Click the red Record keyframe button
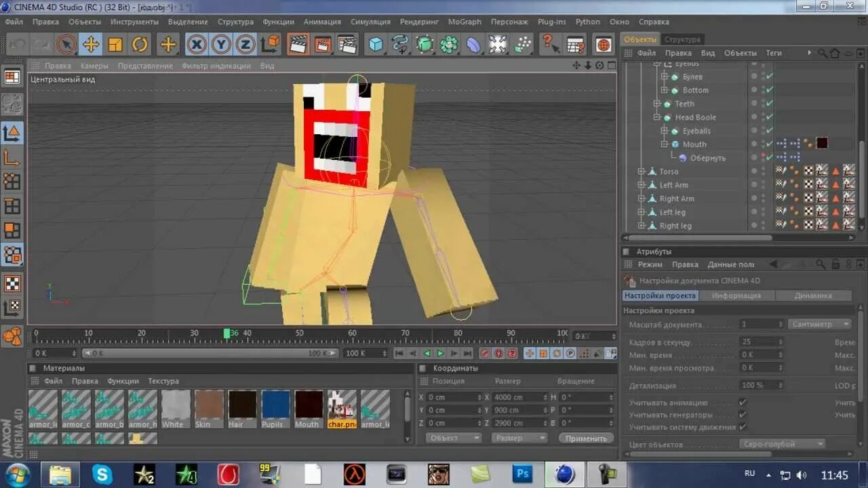Screen dimensions: 868x488 click(485, 353)
